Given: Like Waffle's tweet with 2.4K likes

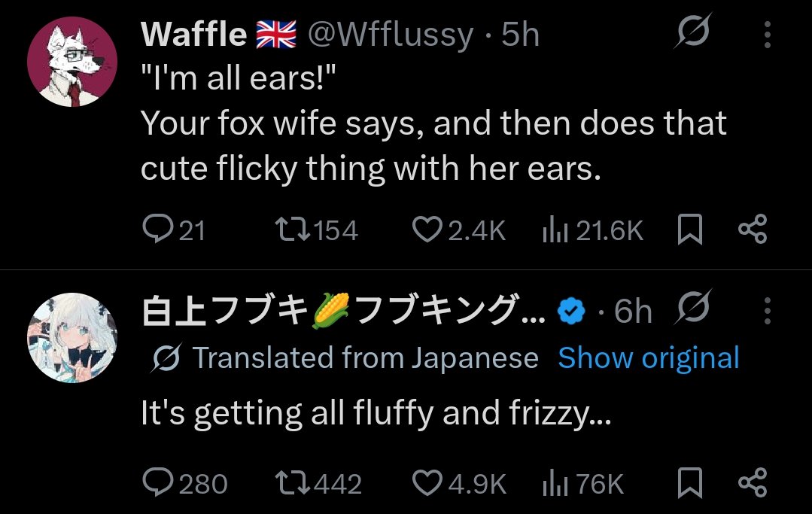Looking at the screenshot, I should pos(427,230).
